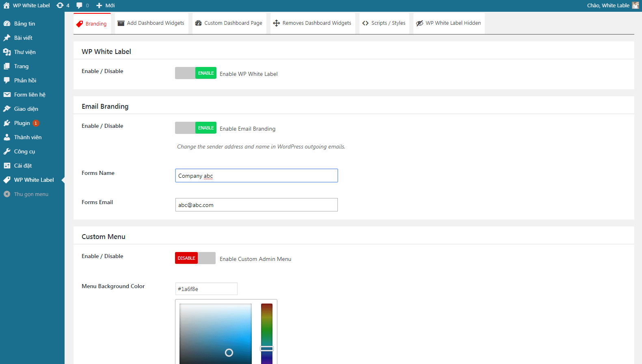Screen dimensions: 642x364
Task: Click the Enable WP White Label label text
Action: (x=249, y=74)
